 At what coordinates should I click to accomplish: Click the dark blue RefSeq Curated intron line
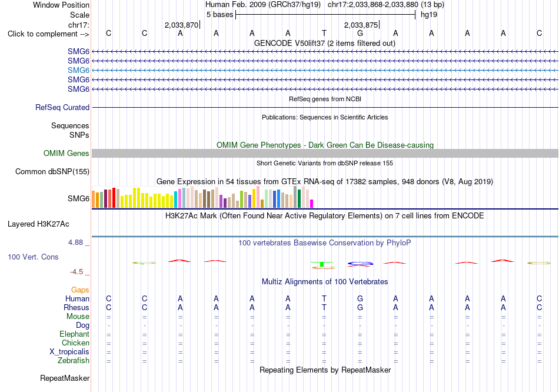(x=325, y=107)
